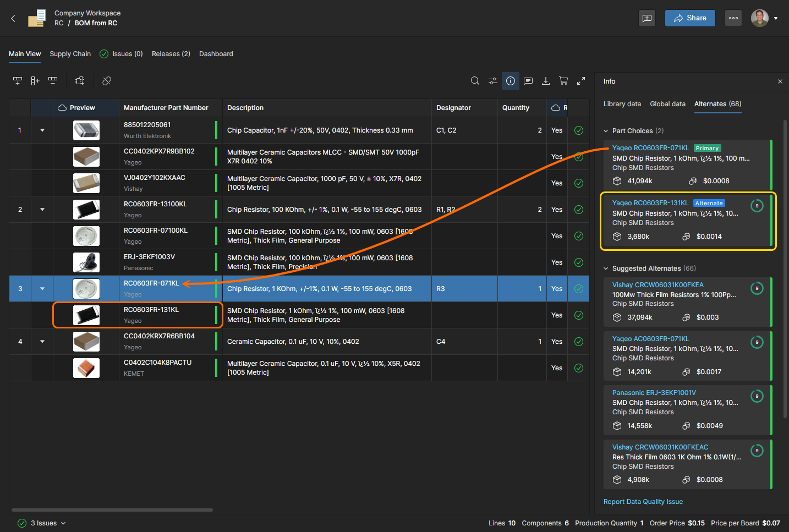Screen dimensions: 789x532
Task: Open the filter settings sliders icon
Action: pos(492,81)
